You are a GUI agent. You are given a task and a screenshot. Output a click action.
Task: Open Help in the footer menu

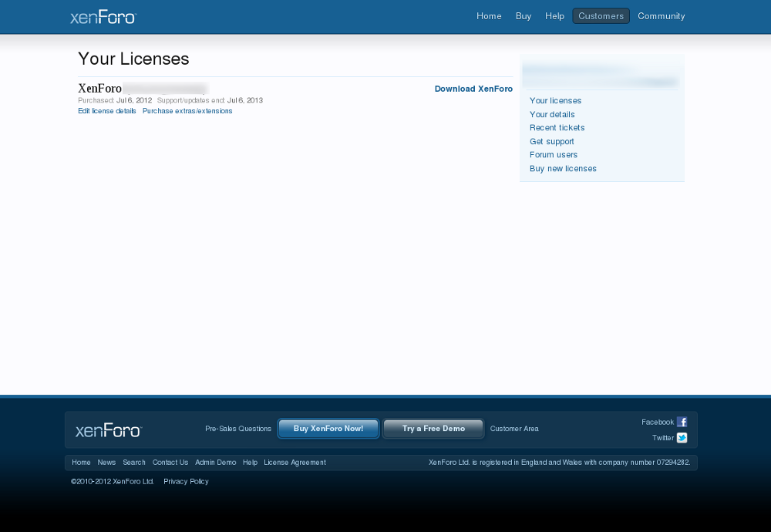tap(250, 463)
